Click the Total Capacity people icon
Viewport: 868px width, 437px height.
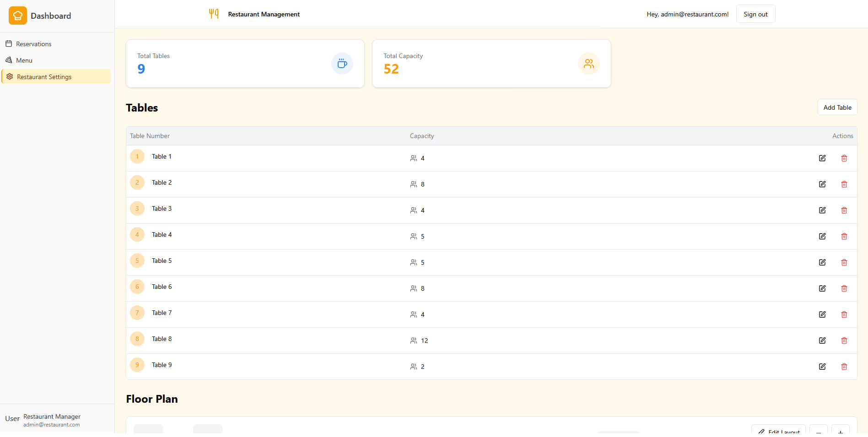pos(589,64)
